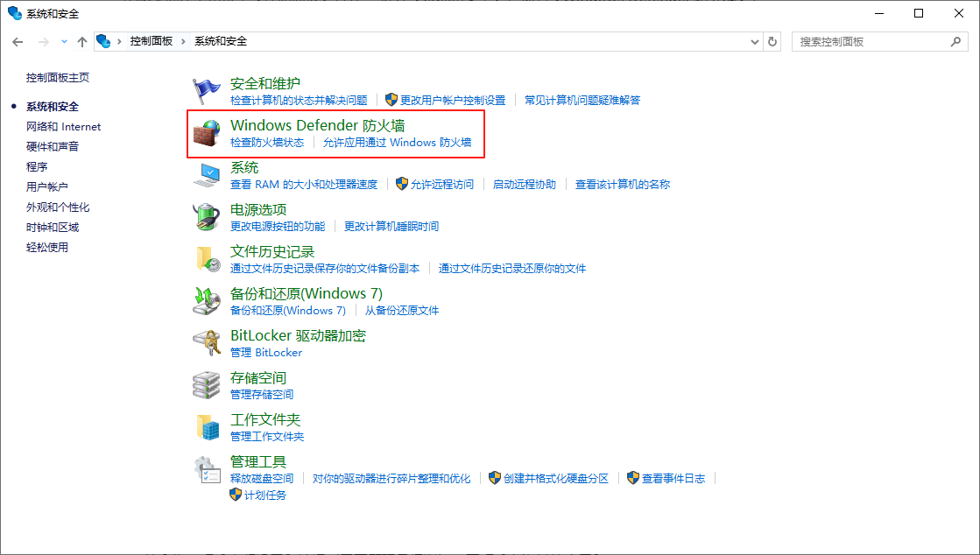Click 管理工作文件夹 link
This screenshot has width=980, height=555.
tap(267, 436)
